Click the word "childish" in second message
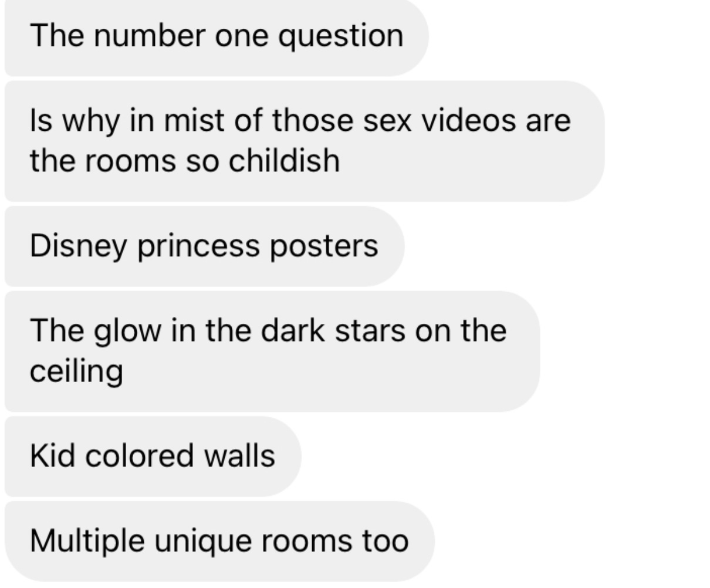This screenshot has width=710, height=588. click(284, 160)
